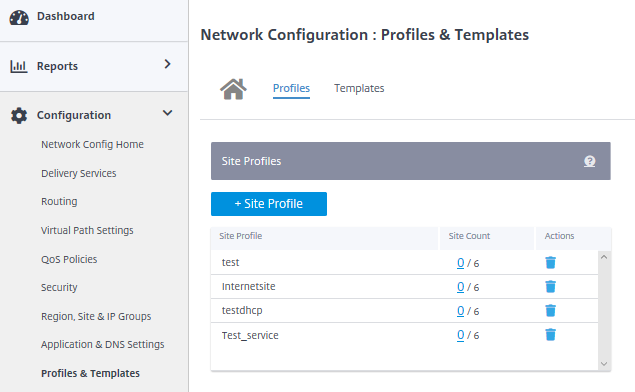Open Region, Site & IP Groups
635x392 pixels.
pos(96,316)
